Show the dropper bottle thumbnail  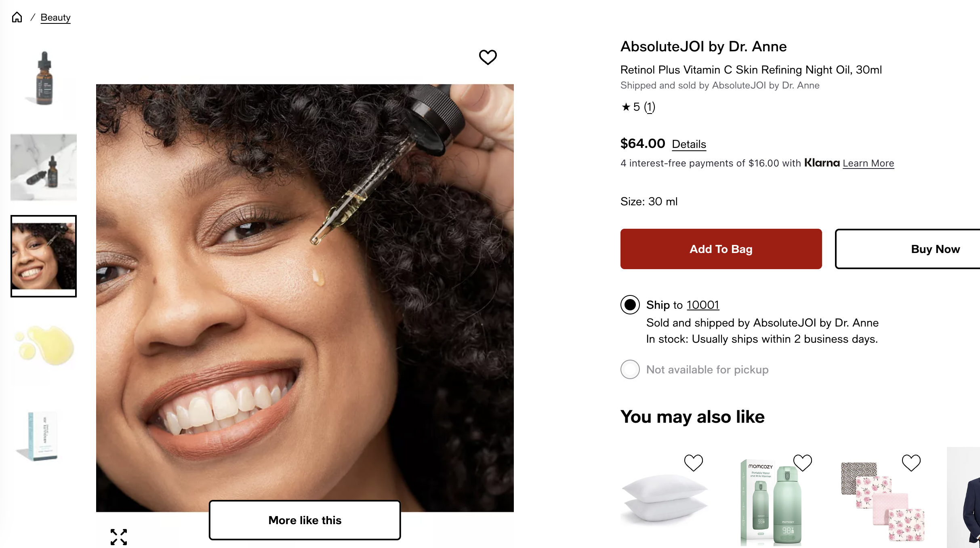44,79
